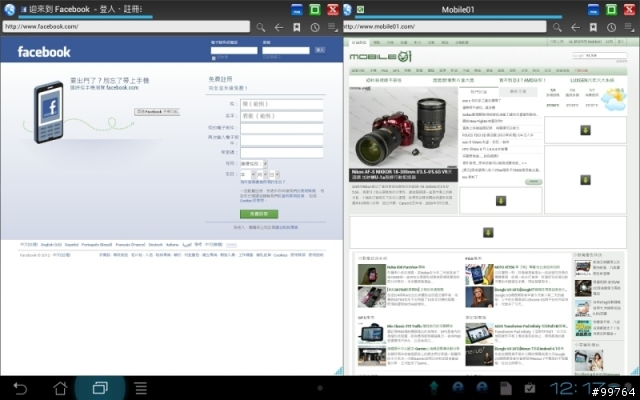
Task: Open the birth month dropdown
Action: click(262, 174)
